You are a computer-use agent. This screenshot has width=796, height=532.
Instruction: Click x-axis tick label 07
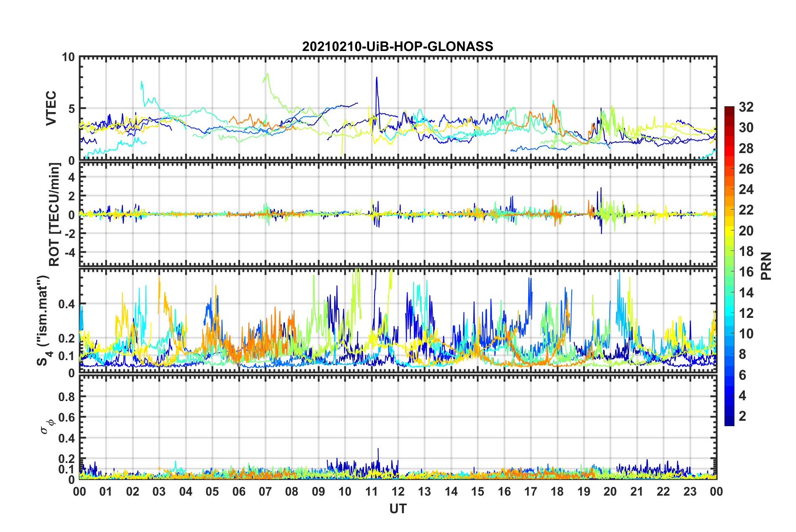pos(265,491)
